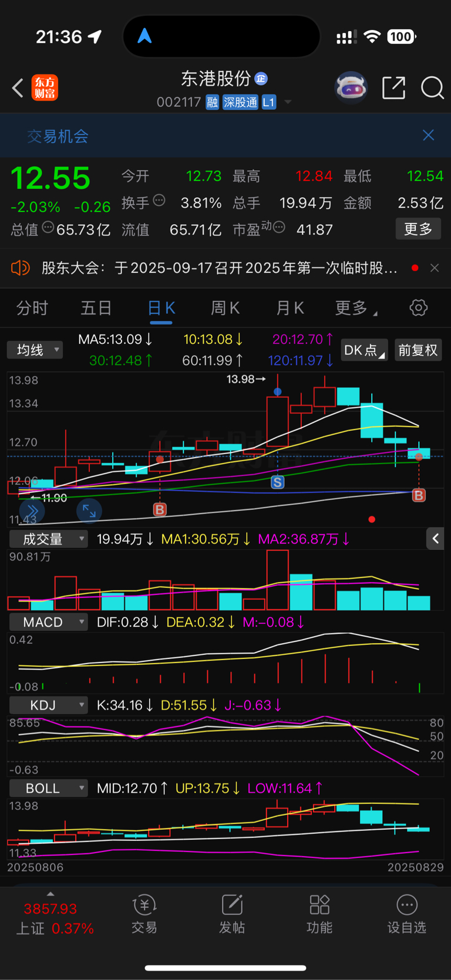Screen dimensions: 451x980
Task: Open the 成交量 indicator dropdown
Action: (49, 539)
